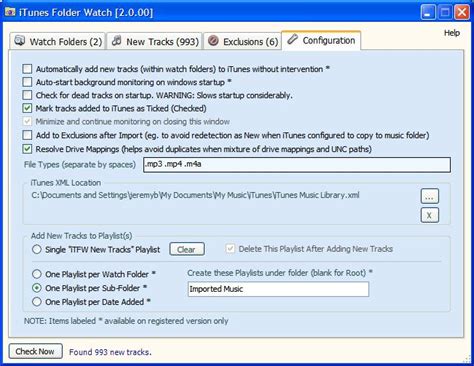The height and width of the screenshot is (366, 474).
Task: Open the Watch Folders (2) tab
Action: tap(57, 41)
